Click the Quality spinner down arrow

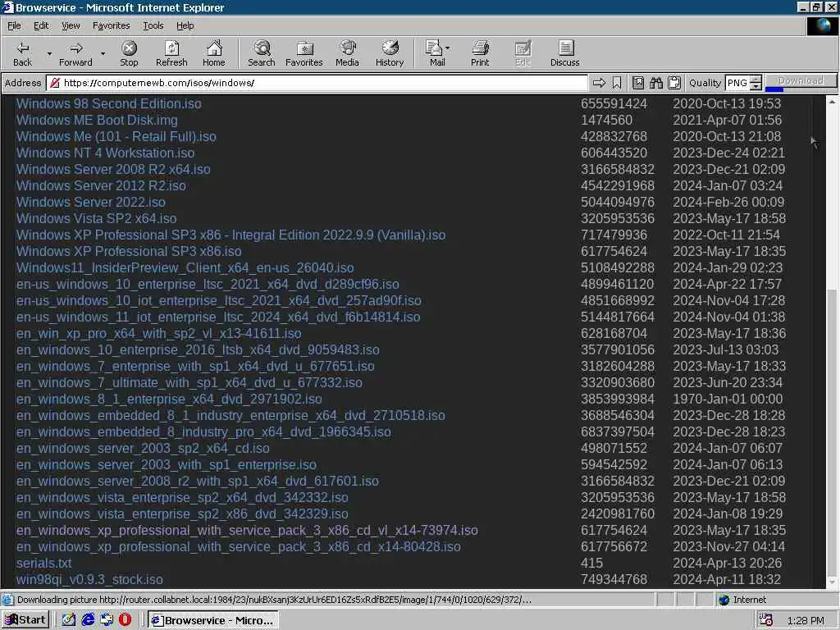tap(756, 86)
